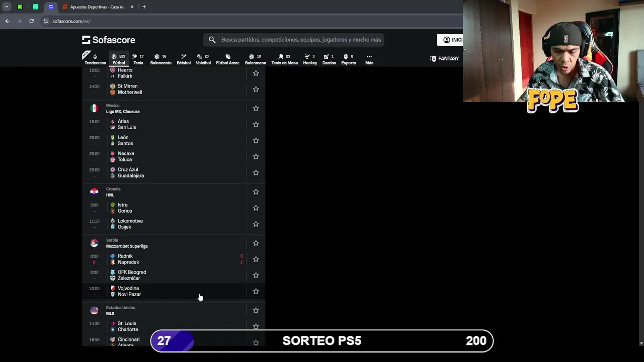Viewport: 644px width, 362px height.
Task: Favorite Vojvodina vs Novi Pazar star
Action: 256,292
